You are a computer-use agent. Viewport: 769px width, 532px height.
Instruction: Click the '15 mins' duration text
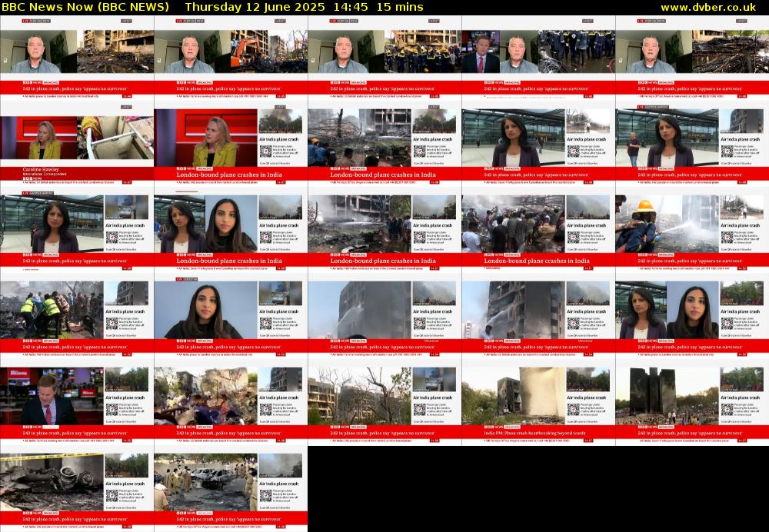click(x=400, y=7)
